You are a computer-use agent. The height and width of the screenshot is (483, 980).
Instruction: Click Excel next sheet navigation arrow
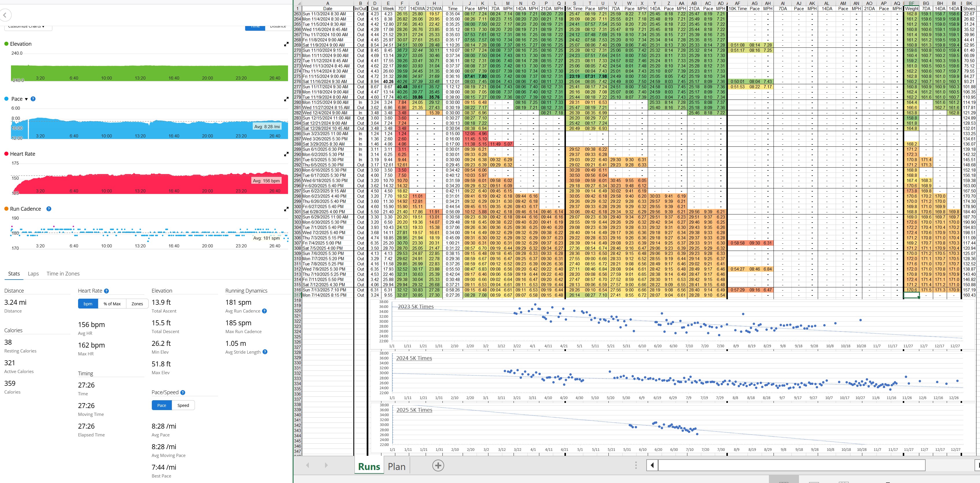[x=326, y=466]
